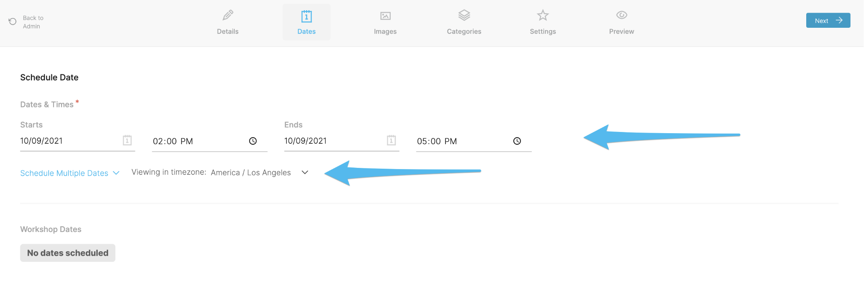Open the end time clock picker icon
This screenshot has width=868, height=290.
[x=517, y=141]
